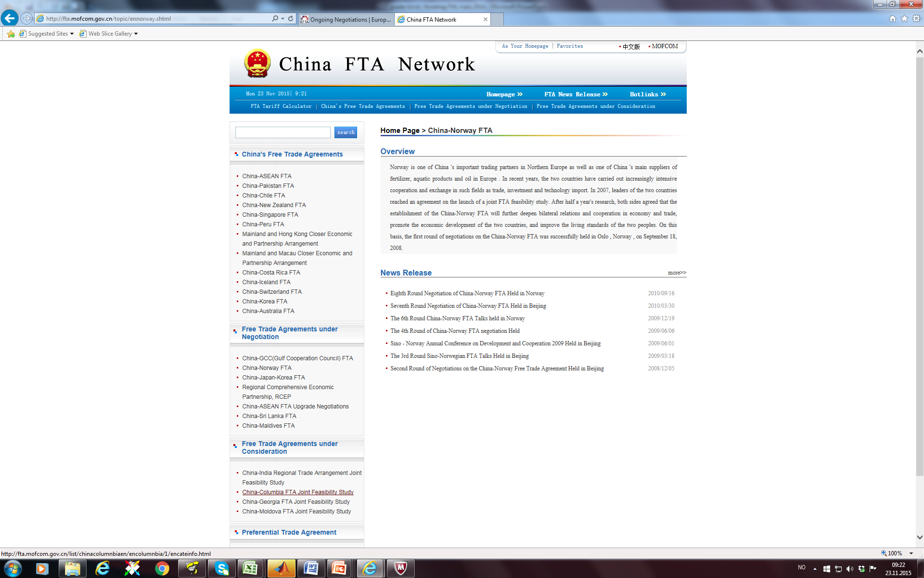Click the search magnifier icon on webpage
The image size is (924, 578).
[x=346, y=131]
